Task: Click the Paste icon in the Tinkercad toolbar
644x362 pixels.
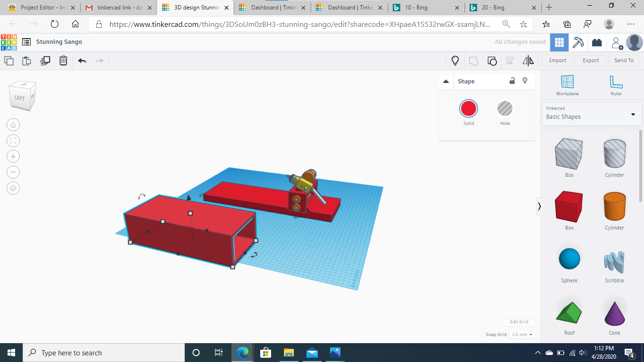Action: click(x=27, y=61)
